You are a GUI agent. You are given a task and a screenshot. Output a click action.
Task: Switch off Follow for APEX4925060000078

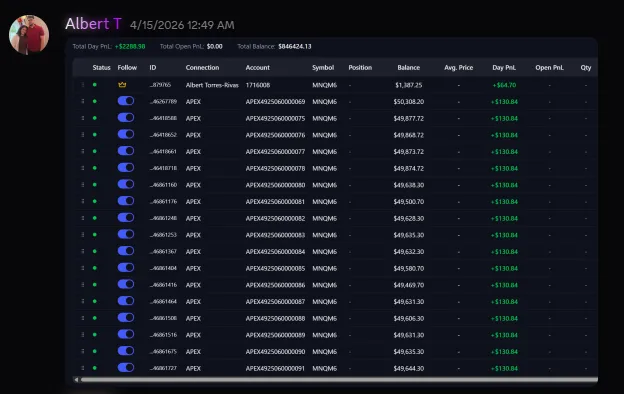126,168
